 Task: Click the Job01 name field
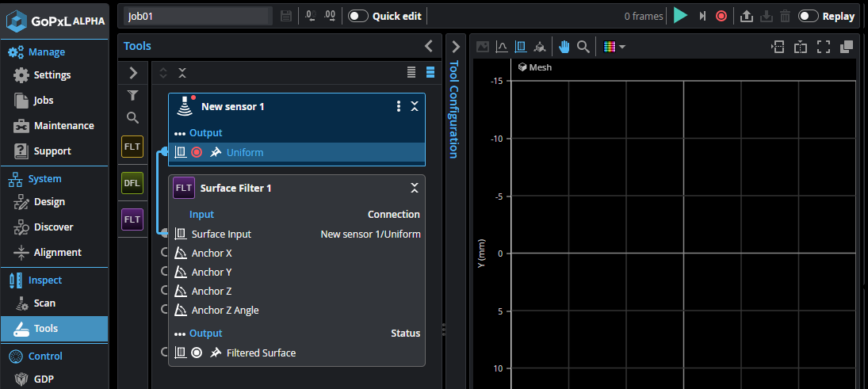pos(198,16)
